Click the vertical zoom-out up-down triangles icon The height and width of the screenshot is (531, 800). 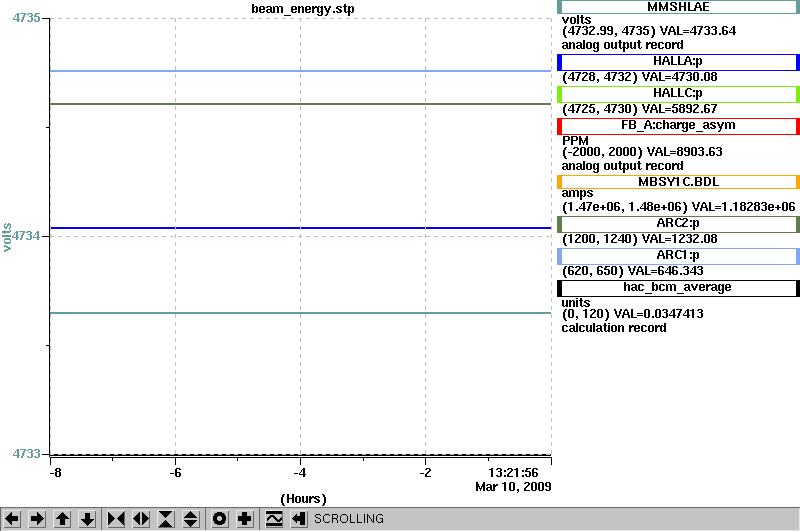190,519
